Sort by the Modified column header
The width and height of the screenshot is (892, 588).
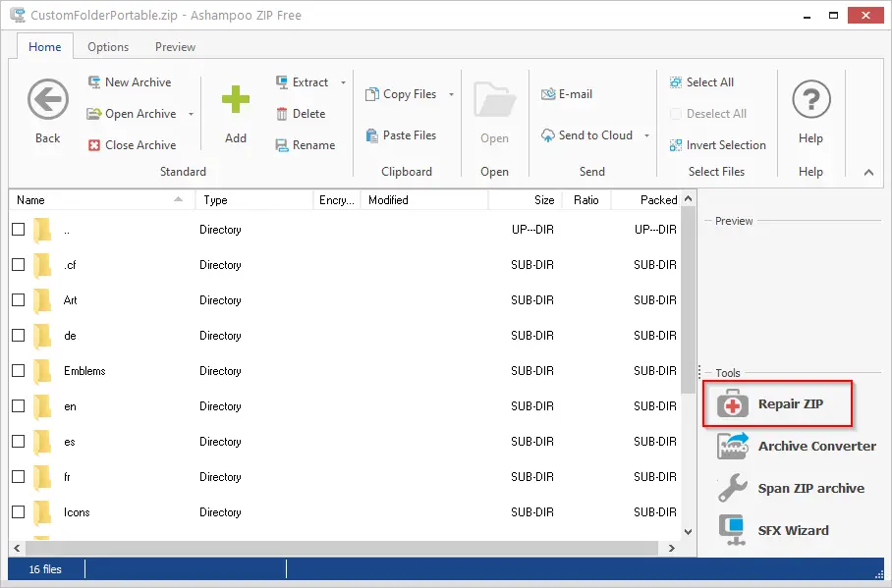[424, 200]
